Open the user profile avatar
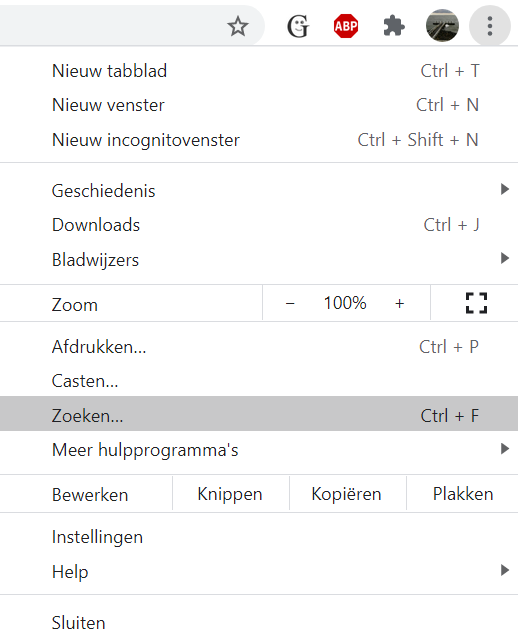 442,26
